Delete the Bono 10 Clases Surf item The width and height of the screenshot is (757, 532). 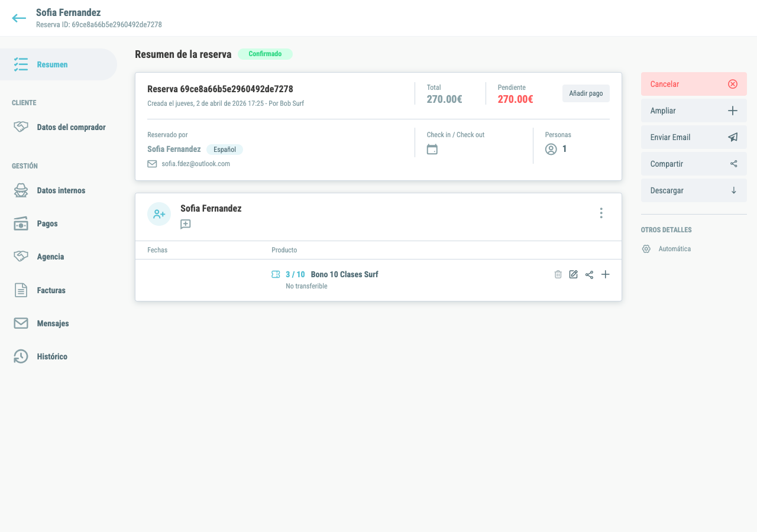tap(558, 274)
